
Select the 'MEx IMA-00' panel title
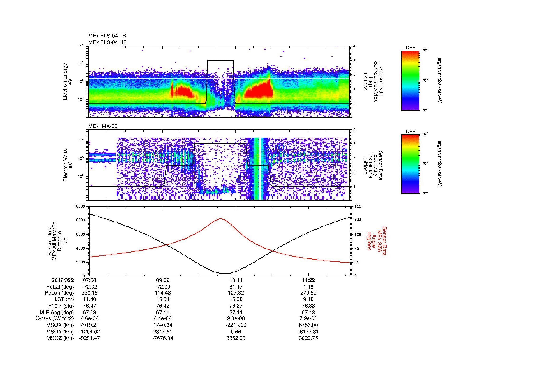pyautogui.click(x=103, y=126)
